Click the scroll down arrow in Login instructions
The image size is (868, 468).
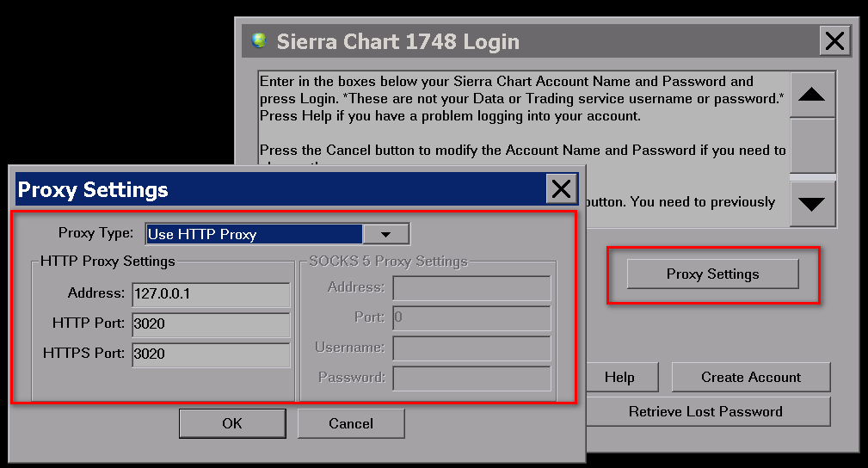pyautogui.click(x=812, y=204)
